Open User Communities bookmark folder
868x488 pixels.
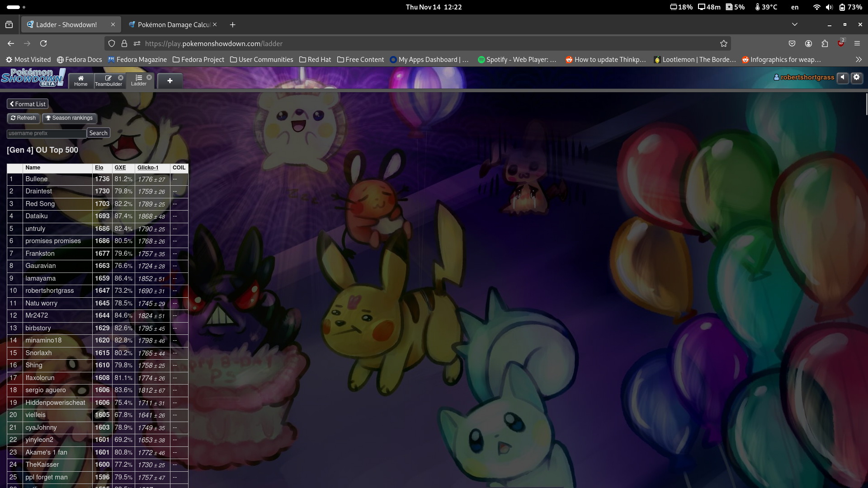262,60
